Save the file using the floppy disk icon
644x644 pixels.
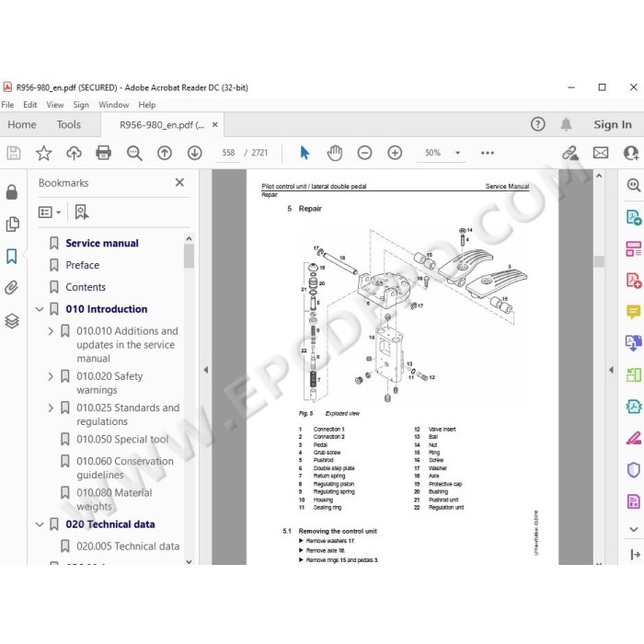(x=14, y=153)
